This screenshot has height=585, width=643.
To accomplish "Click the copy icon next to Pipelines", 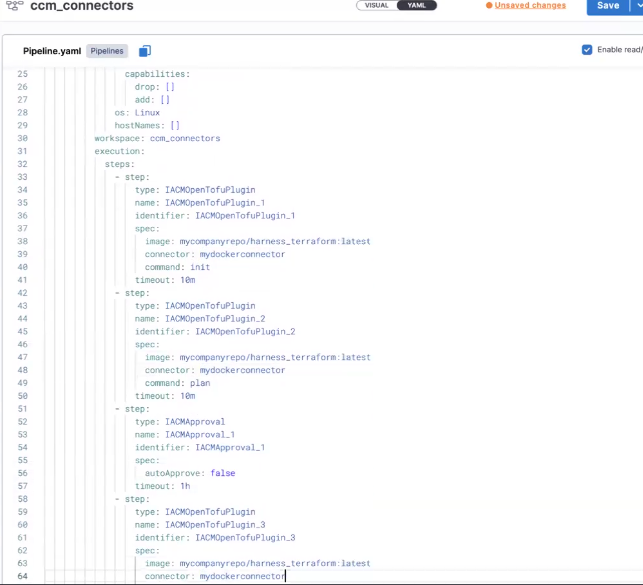I will coord(145,50).
